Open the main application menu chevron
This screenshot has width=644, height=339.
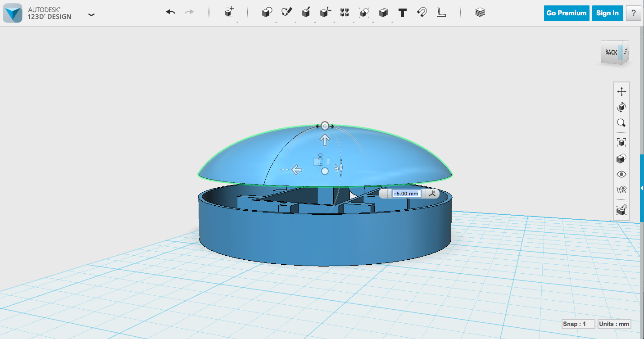[91, 14]
